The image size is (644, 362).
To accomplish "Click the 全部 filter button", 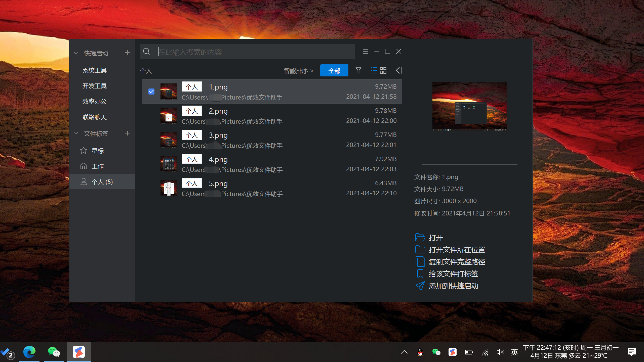I will coord(334,70).
